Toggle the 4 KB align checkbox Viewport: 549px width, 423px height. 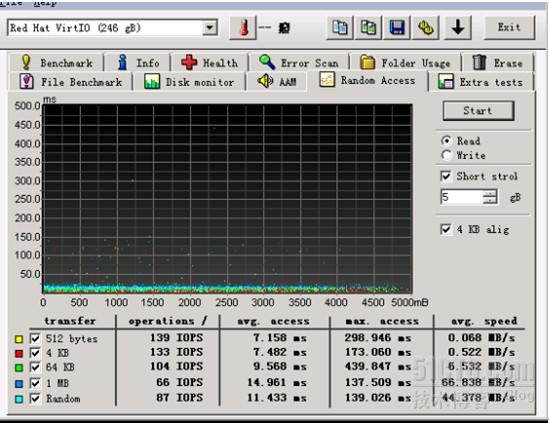click(446, 230)
